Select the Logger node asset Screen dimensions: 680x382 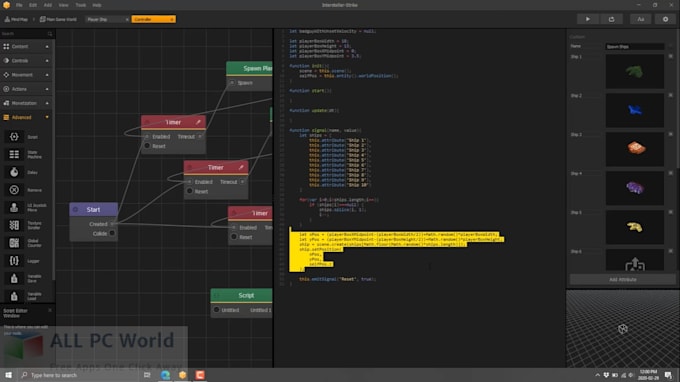pyautogui.click(x=14, y=261)
